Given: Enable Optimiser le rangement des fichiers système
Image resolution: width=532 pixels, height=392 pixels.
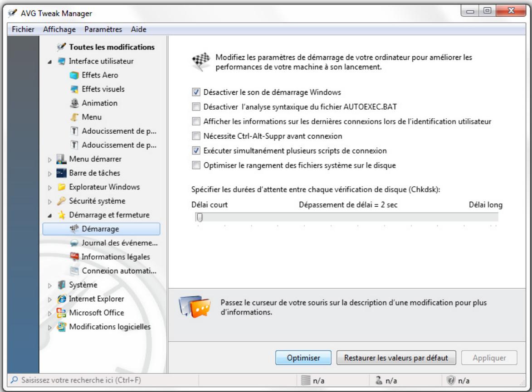Looking at the screenshot, I should 196,165.
